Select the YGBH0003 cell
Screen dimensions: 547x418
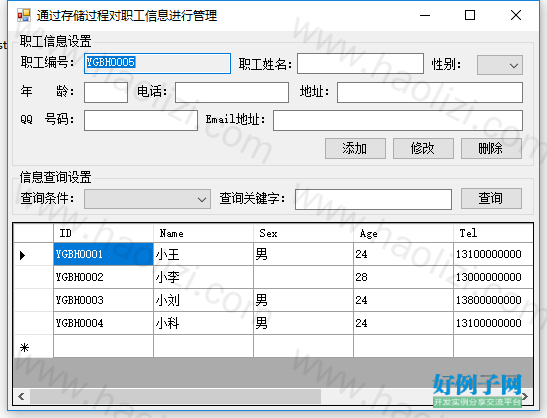coord(103,300)
